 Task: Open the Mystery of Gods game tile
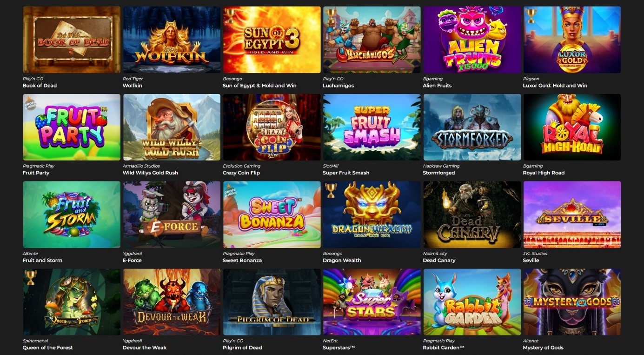(x=572, y=302)
